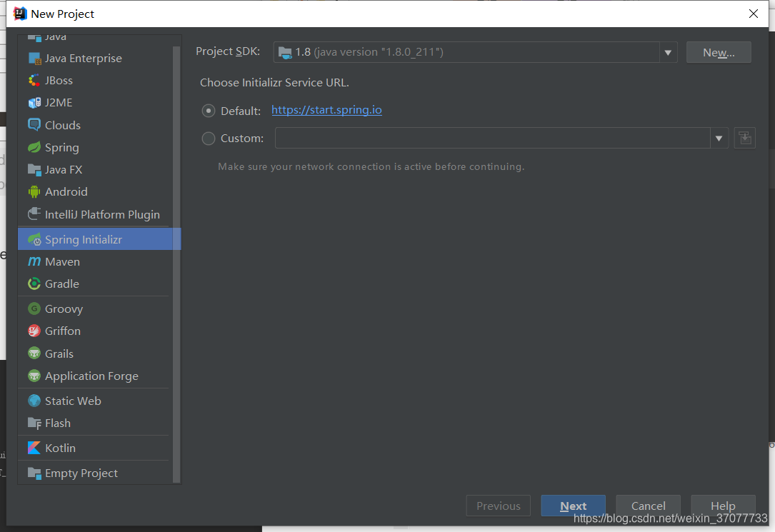This screenshot has width=775, height=532.
Task: Click inside the Custom URL input field
Action: (x=493, y=139)
